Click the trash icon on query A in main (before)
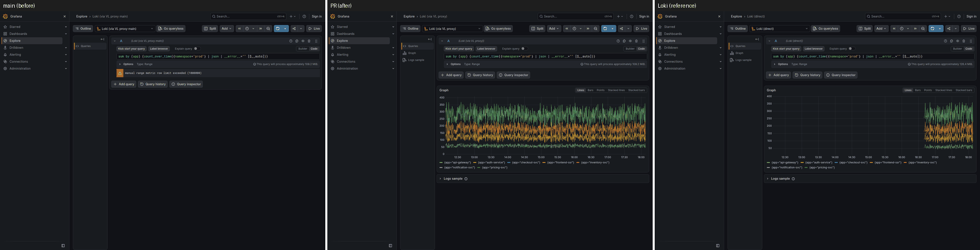 click(309, 41)
